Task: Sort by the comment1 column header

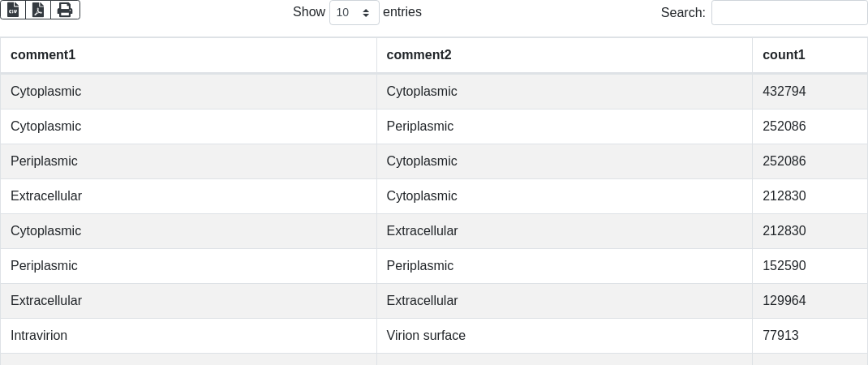Action: (x=43, y=55)
